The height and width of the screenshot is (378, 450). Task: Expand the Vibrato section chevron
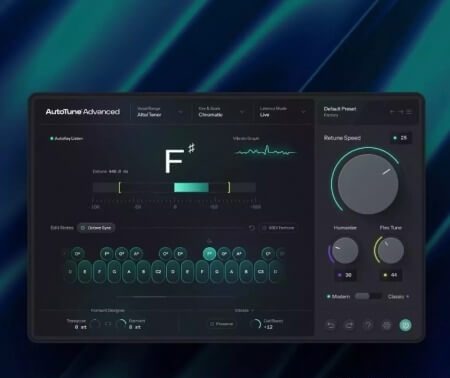[252, 311]
